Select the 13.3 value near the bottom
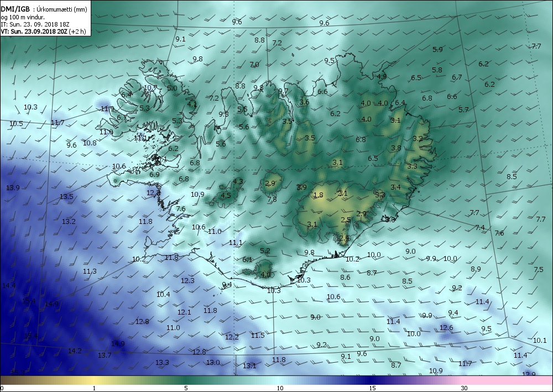The image size is (553, 392). pos(162,362)
